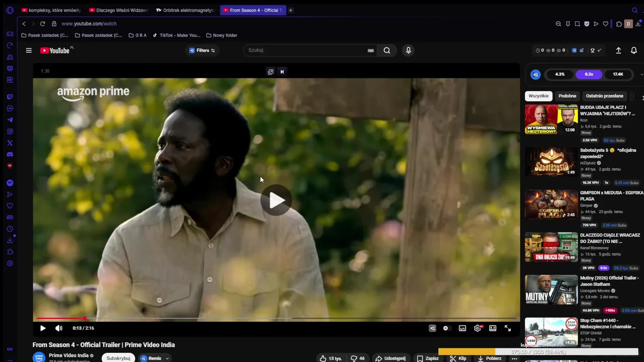Open the YouTube hamburger guide menu

(29, 50)
